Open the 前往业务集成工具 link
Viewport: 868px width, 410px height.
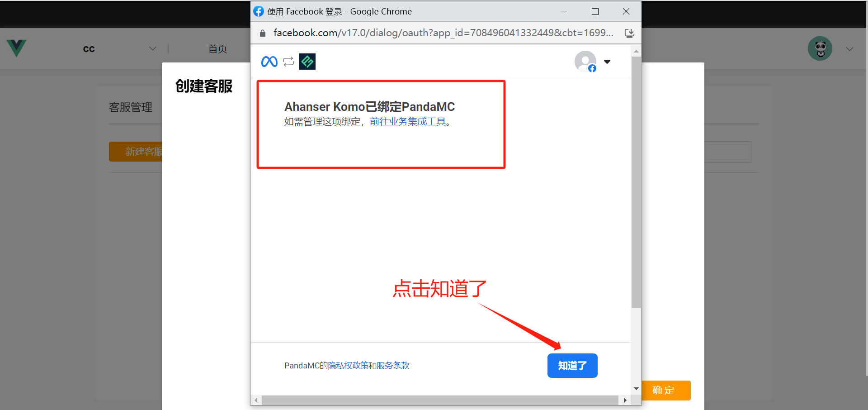pos(407,122)
